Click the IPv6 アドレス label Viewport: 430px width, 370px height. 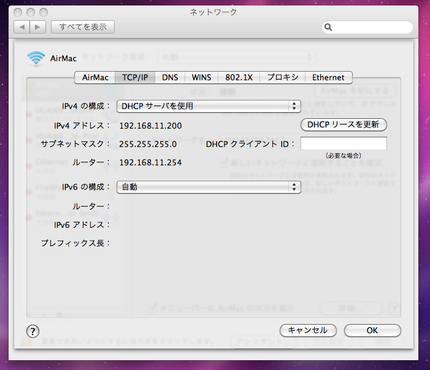(x=82, y=225)
